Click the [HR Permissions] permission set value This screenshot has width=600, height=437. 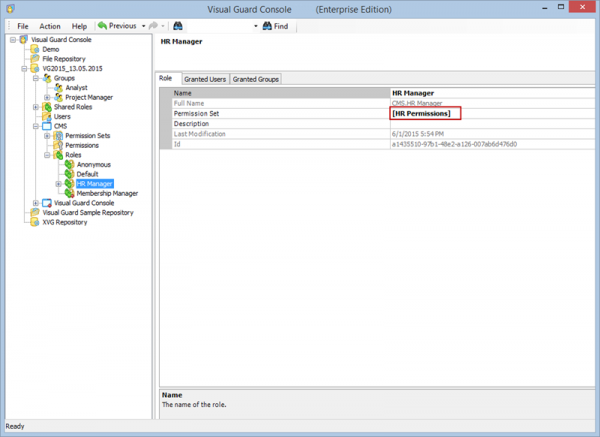point(421,113)
